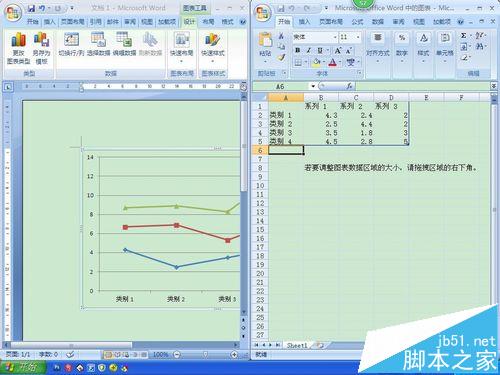Click the Find & Select binoculars icon
This screenshot has width=500, height=375.
(x=479, y=46)
